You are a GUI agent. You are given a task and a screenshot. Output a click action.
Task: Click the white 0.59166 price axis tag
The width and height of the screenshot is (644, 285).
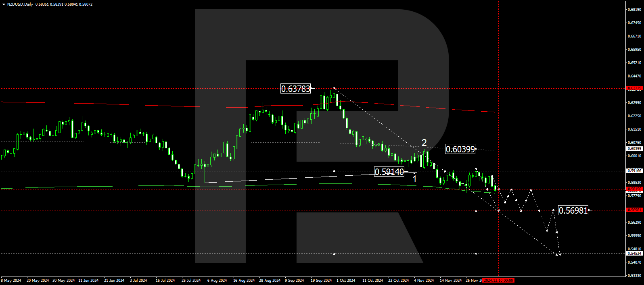(x=634, y=171)
